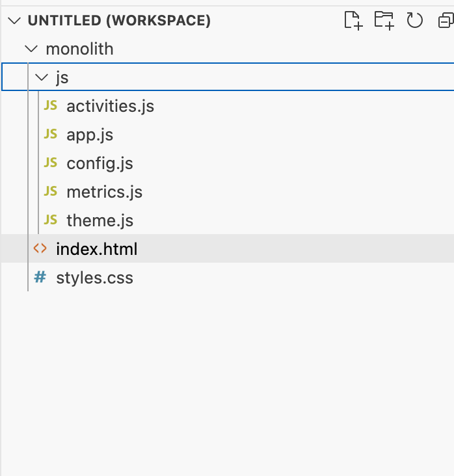Click the New Folder icon
Screen dimensions: 454x476
click(384, 21)
